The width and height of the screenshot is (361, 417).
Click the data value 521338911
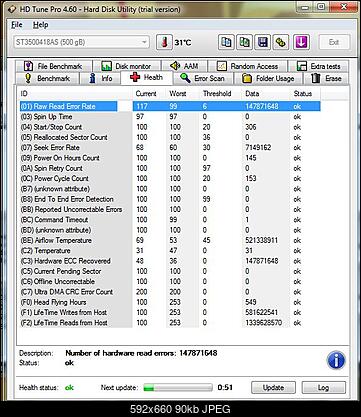tap(262, 241)
